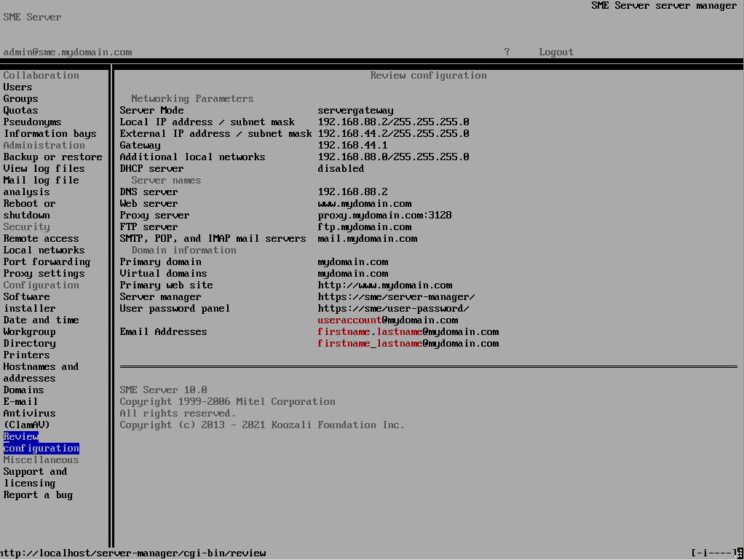The height and width of the screenshot is (560, 744).
Task: Open Backup or restore
Action: pos(52,157)
